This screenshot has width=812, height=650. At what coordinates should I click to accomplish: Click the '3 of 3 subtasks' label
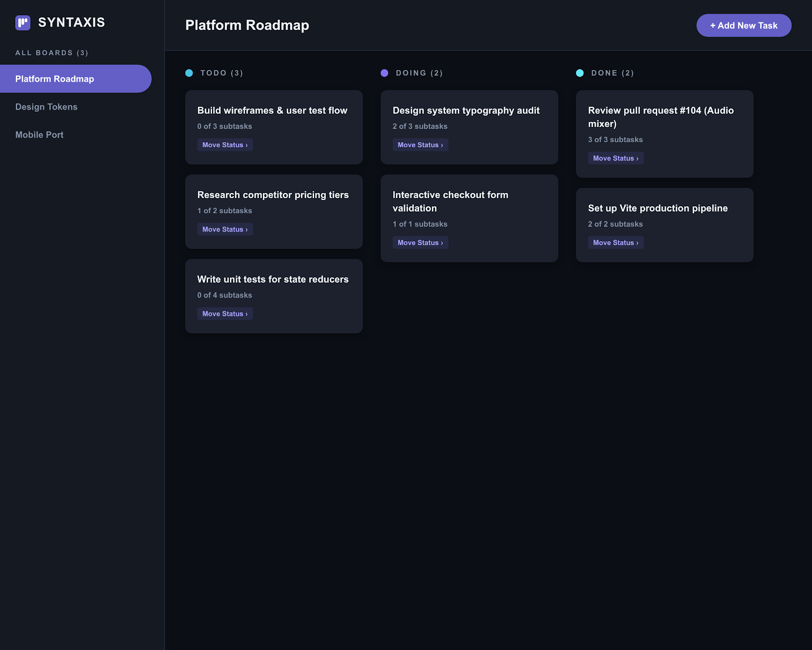[x=616, y=140]
